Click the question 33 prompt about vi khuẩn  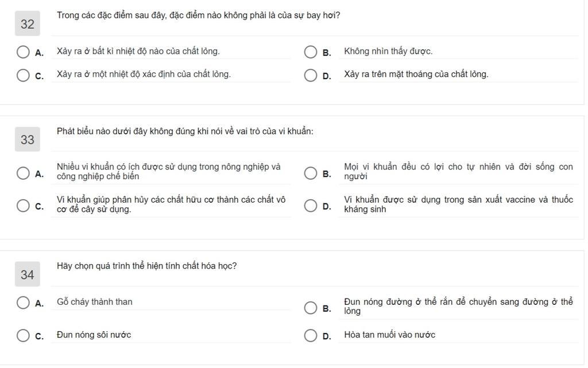(185, 131)
